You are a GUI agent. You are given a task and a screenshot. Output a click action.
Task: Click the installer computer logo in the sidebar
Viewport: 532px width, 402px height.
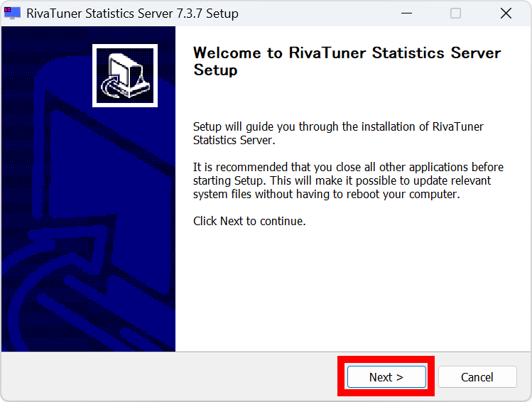click(124, 75)
